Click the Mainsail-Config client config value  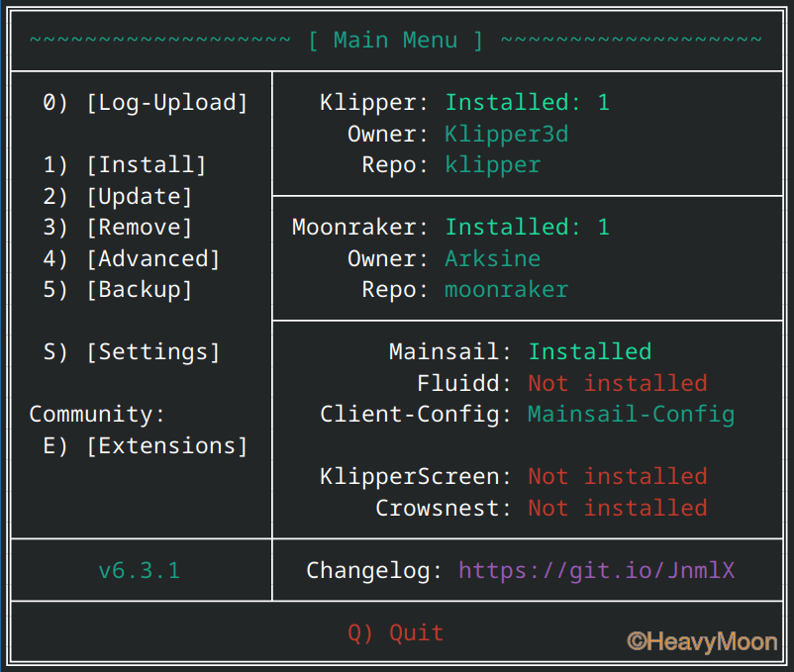(632, 415)
